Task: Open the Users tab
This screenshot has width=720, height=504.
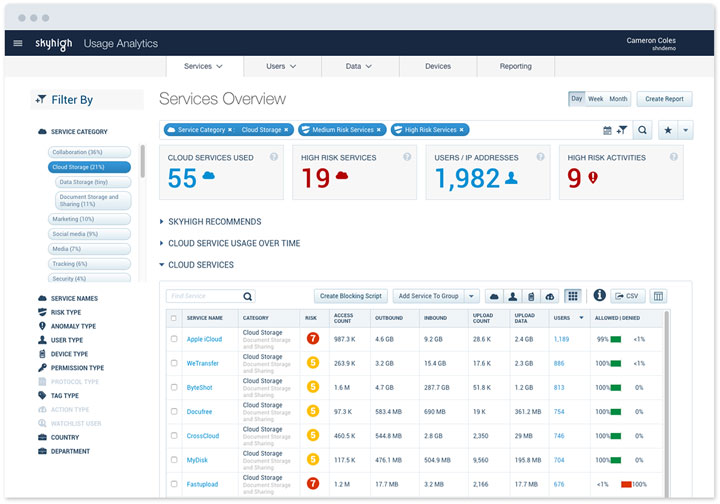Action: tap(281, 66)
